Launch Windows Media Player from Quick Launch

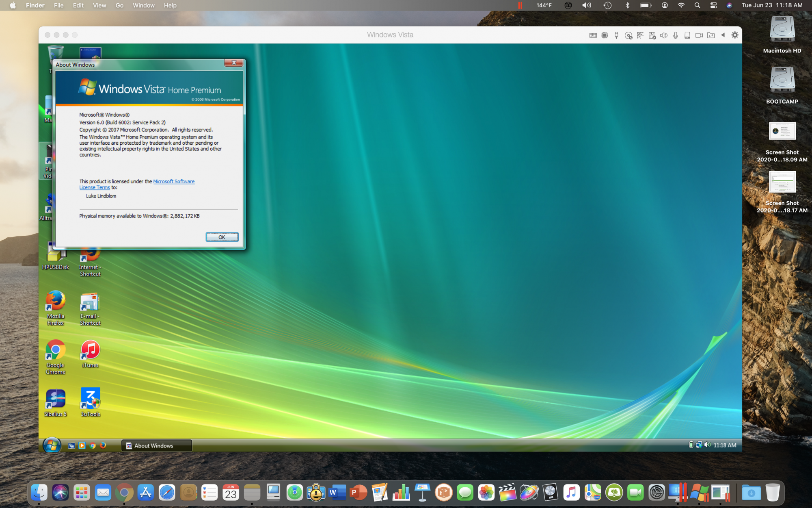[x=82, y=445]
